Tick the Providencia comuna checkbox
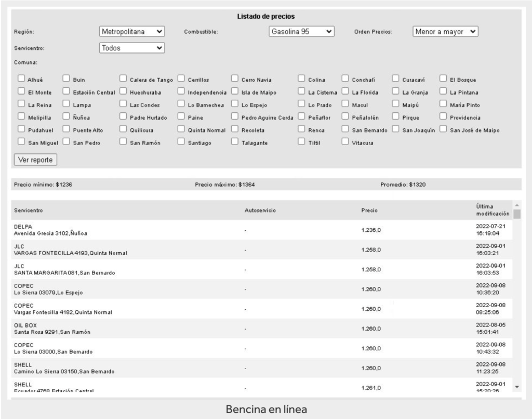The image size is (532, 420). [x=443, y=116]
